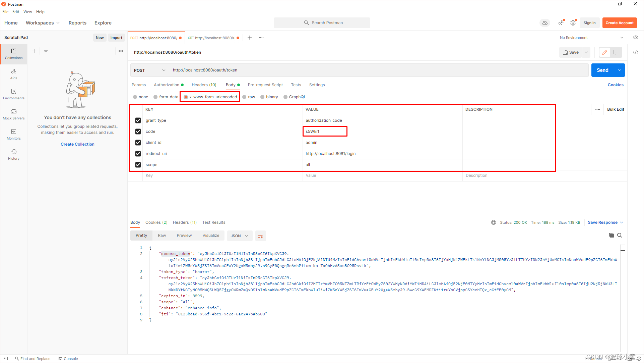The height and width of the screenshot is (363, 644).
Task: Open the APIs sidebar section
Action: tap(14, 74)
